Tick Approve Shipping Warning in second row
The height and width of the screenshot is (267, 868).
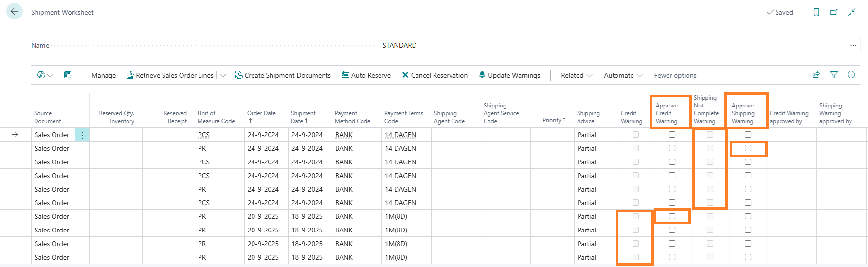(x=748, y=148)
